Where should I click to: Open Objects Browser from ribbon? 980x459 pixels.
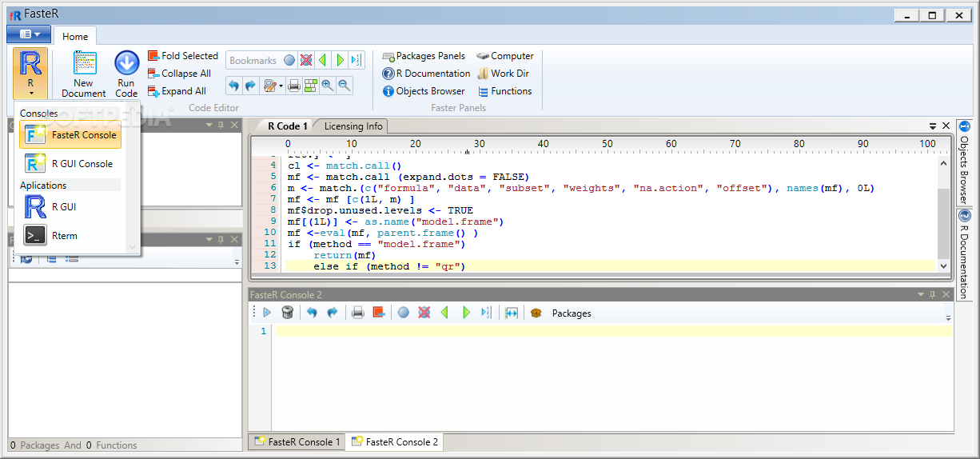coord(424,91)
